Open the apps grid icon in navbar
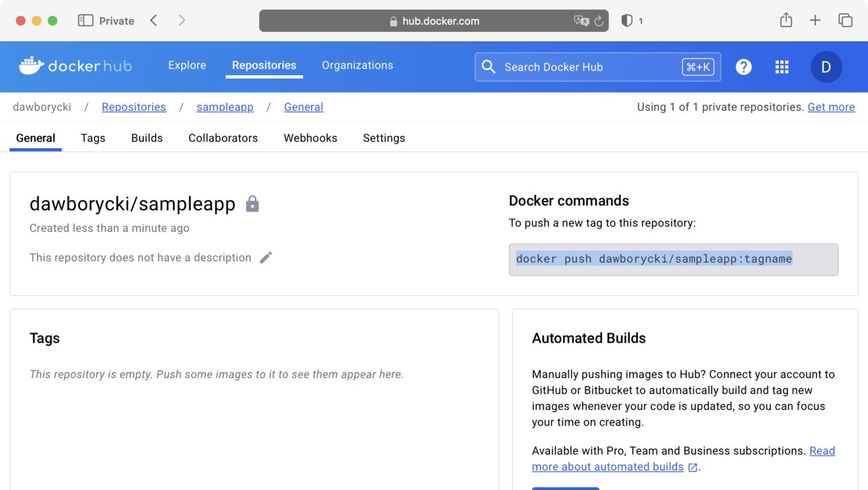This screenshot has width=868, height=490. 781,67
